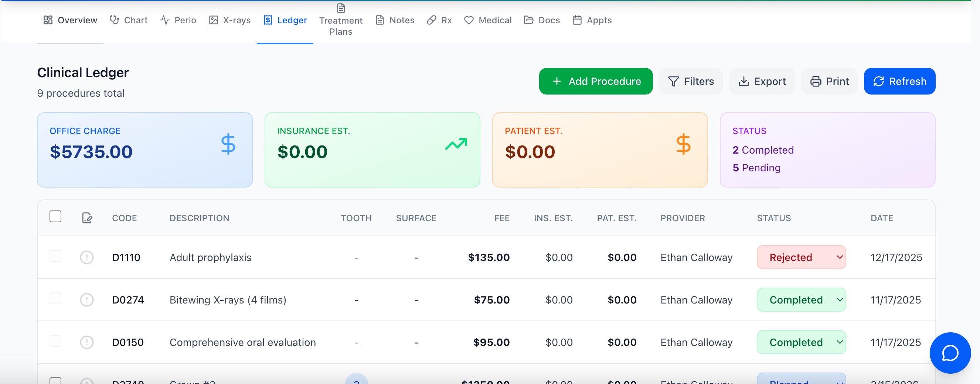The width and height of the screenshot is (980, 384).
Task: Open the Filters panel
Action: 691,81
